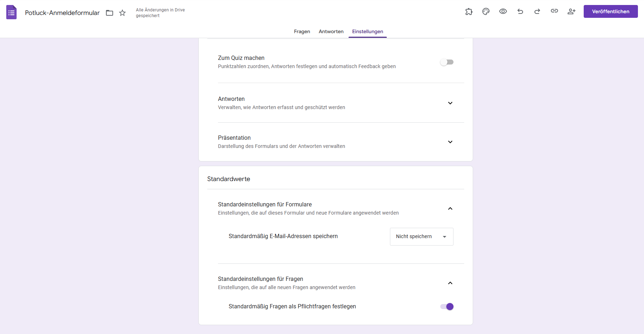
Task: Open the Nicht speichern dropdown
Action: tap(422, 237)
